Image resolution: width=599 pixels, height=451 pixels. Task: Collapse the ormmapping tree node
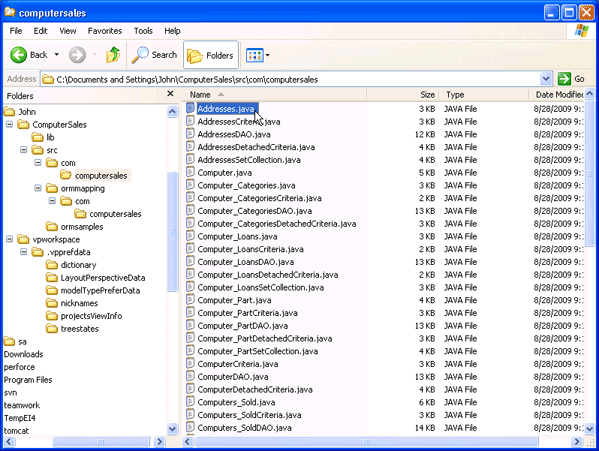click(x=38, y=188)
